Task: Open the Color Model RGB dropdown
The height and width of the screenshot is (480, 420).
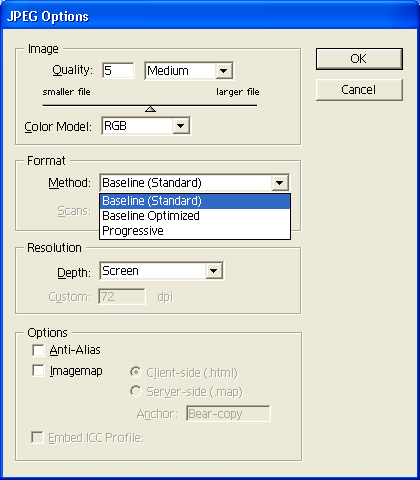Action: point(180,126)
